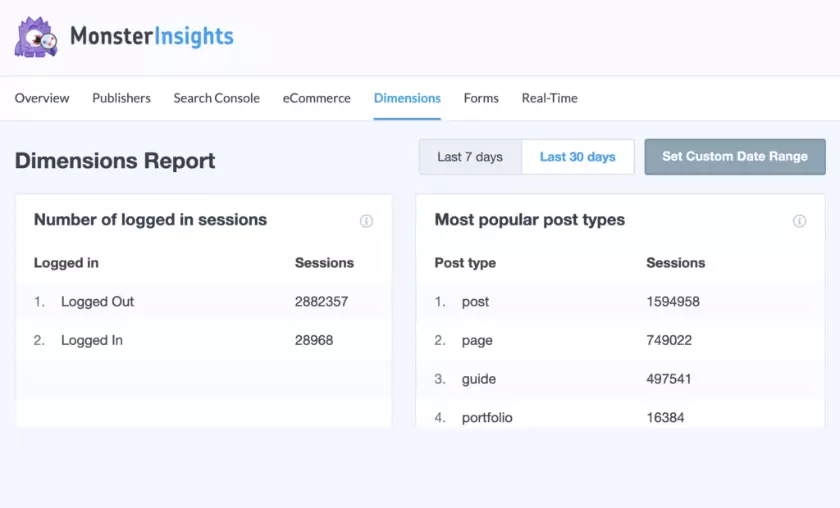Switch to the Publishers tab

[122, 98]
